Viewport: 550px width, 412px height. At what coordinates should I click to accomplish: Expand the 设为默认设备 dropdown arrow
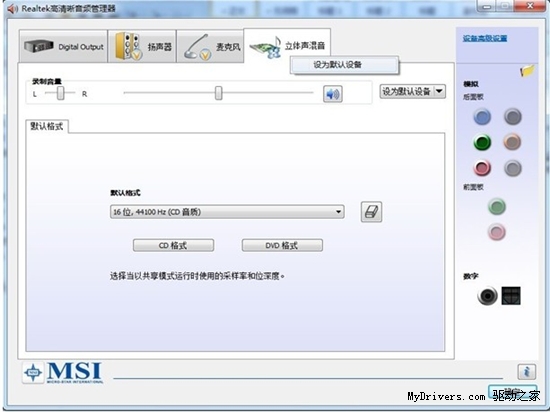tap(439, 92)
